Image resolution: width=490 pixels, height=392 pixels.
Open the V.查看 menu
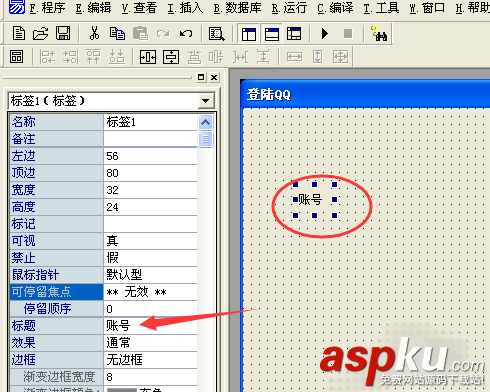(139, 8)
